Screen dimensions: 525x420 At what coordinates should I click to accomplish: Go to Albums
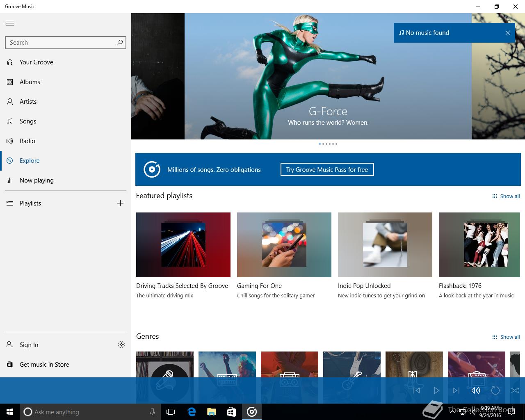point(66,82)
